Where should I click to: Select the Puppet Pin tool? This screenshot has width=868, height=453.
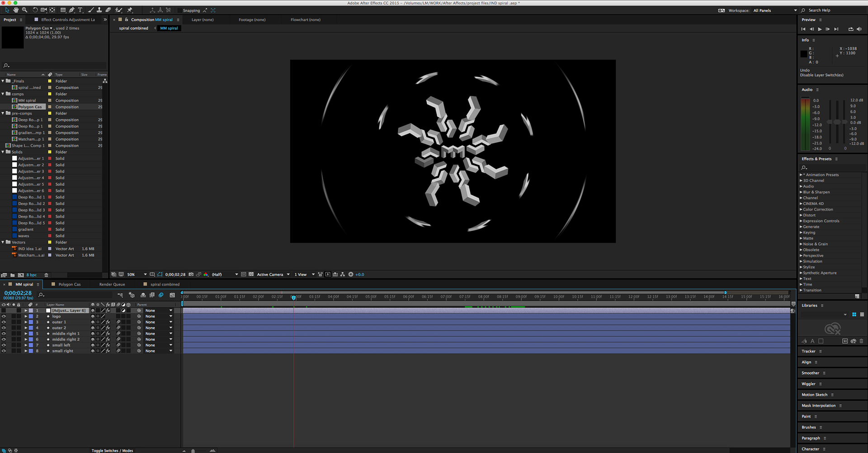pyautogui.click(x=130, y=10)
